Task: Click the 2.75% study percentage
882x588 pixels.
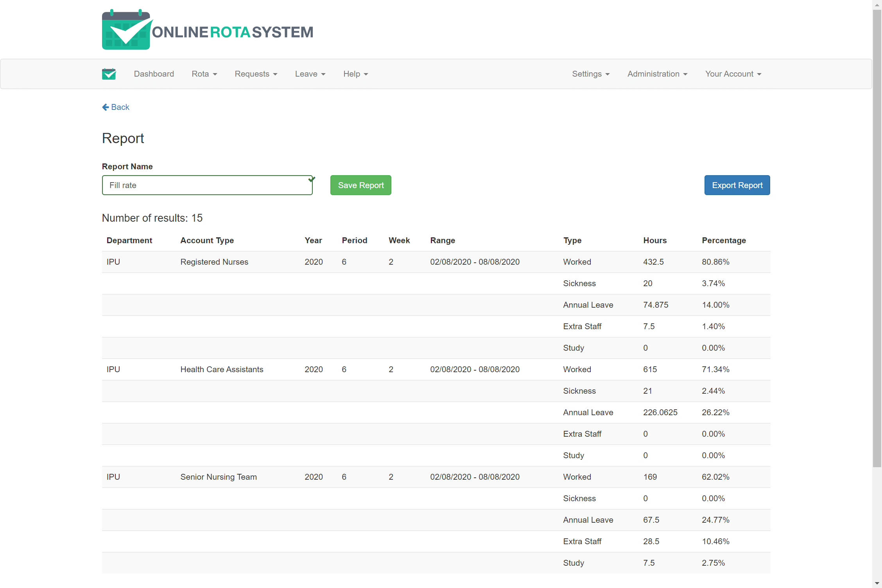Action: (x=713, y=563)
